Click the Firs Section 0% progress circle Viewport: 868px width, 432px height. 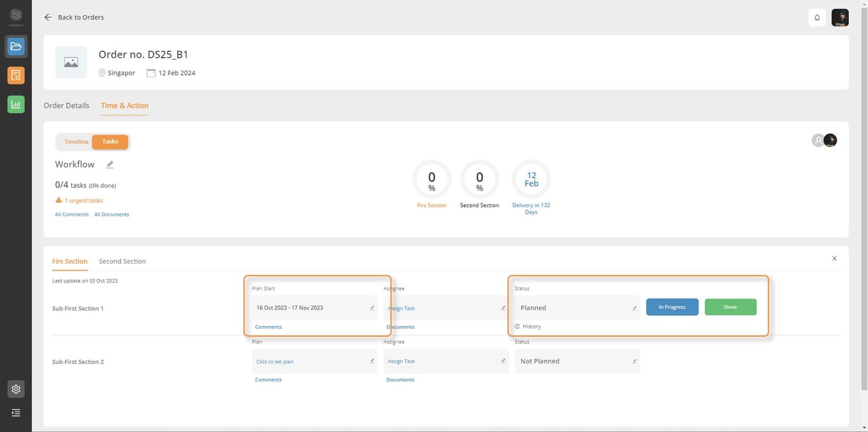click(x=432, y=179)
